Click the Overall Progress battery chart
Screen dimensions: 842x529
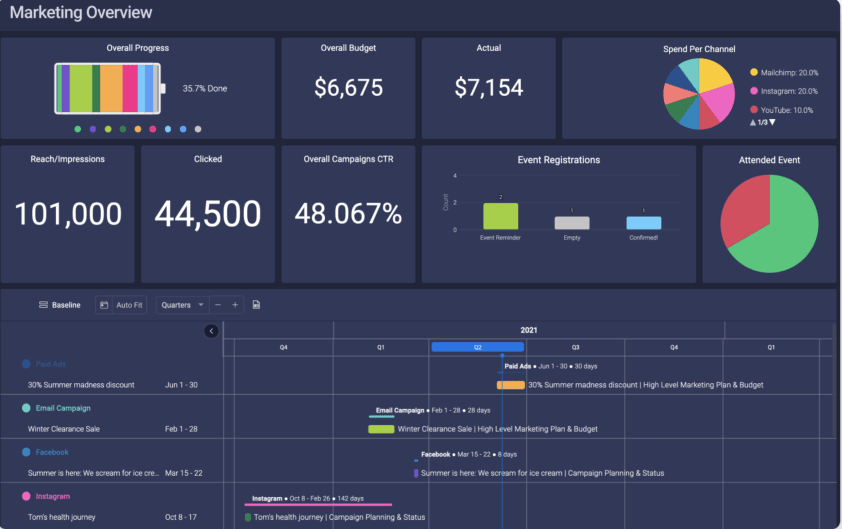tap(110, 88)
